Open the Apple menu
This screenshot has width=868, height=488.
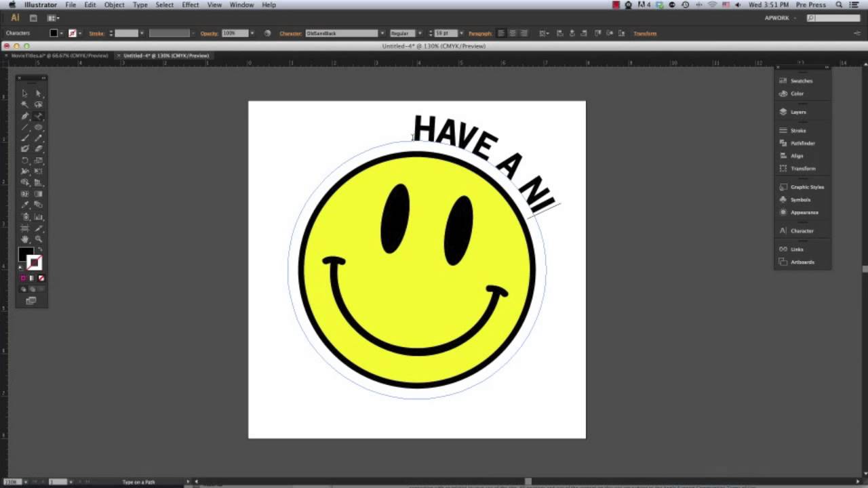point(12,5)
